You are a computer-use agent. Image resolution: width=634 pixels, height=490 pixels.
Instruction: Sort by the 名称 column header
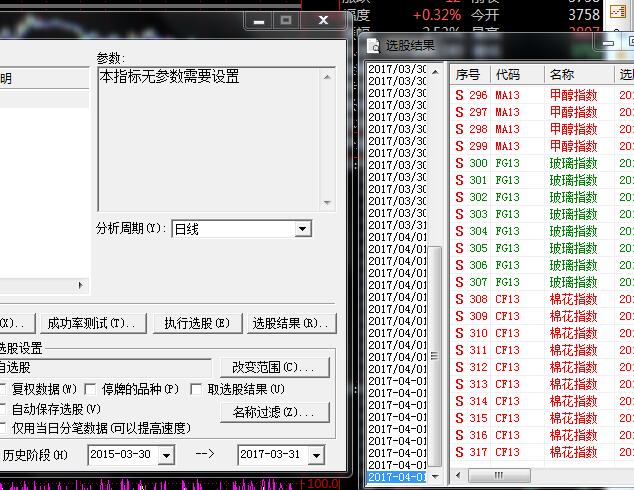click(579, 75)
